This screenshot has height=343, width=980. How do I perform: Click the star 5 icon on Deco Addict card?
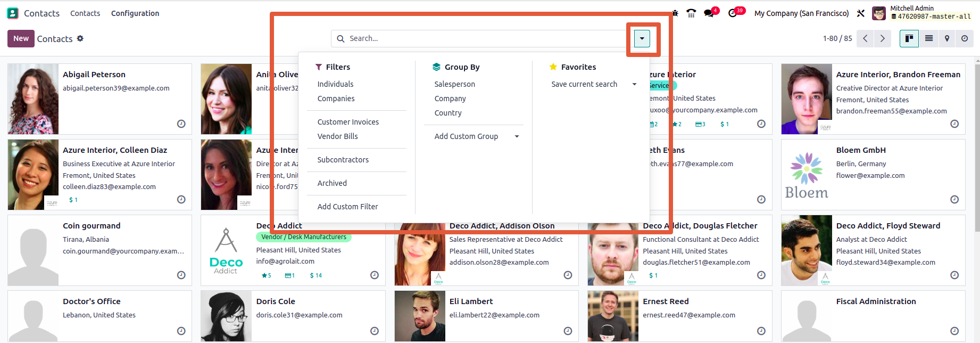point(267,275)
